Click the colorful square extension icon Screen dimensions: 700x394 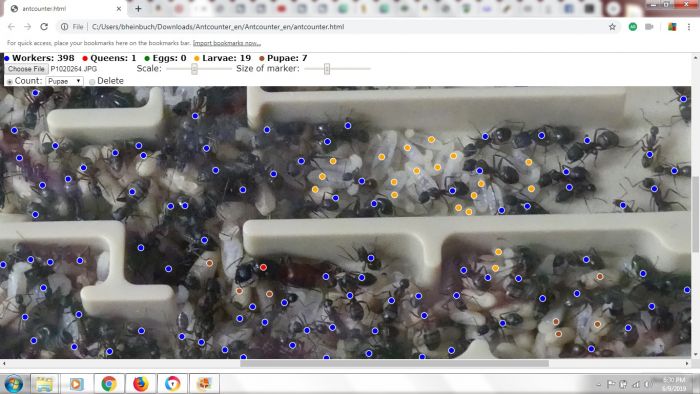(671, 27)
